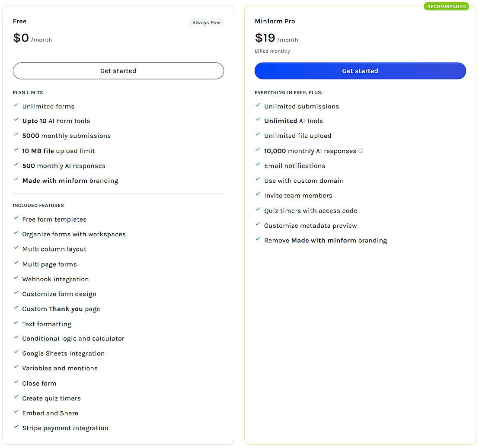479x448 pixels.
Task: Click 'Made with minform branding' in Free plan limits
Action: click(70, 181)
